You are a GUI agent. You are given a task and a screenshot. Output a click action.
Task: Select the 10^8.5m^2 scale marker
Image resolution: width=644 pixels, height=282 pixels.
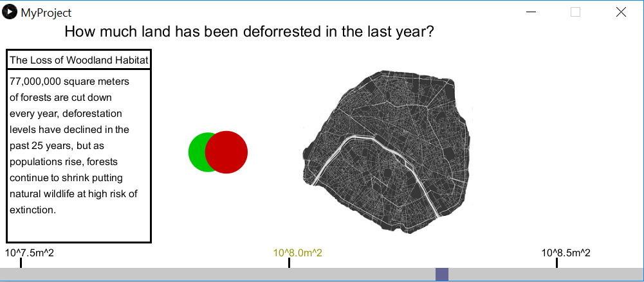566,253
